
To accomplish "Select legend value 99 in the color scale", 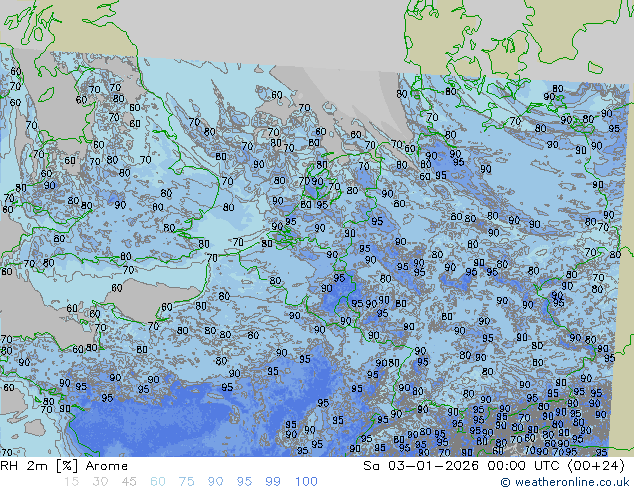I will point(273,482).
